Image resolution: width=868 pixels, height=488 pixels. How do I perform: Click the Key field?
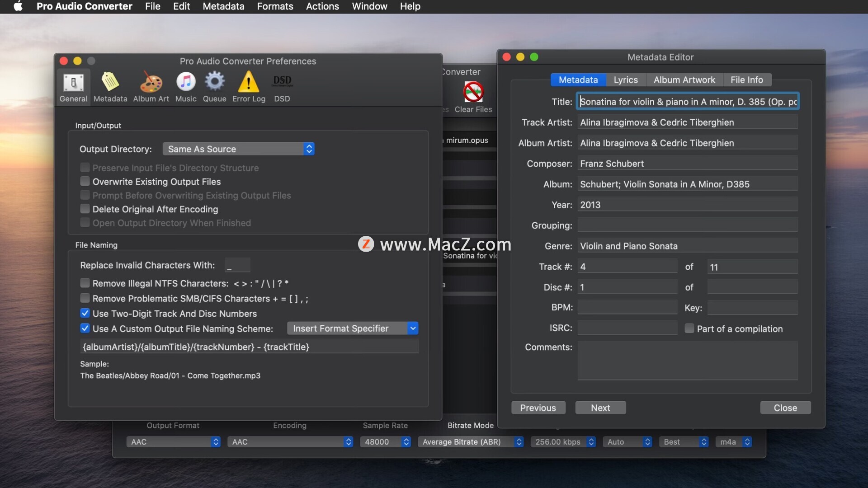(753, 308)
